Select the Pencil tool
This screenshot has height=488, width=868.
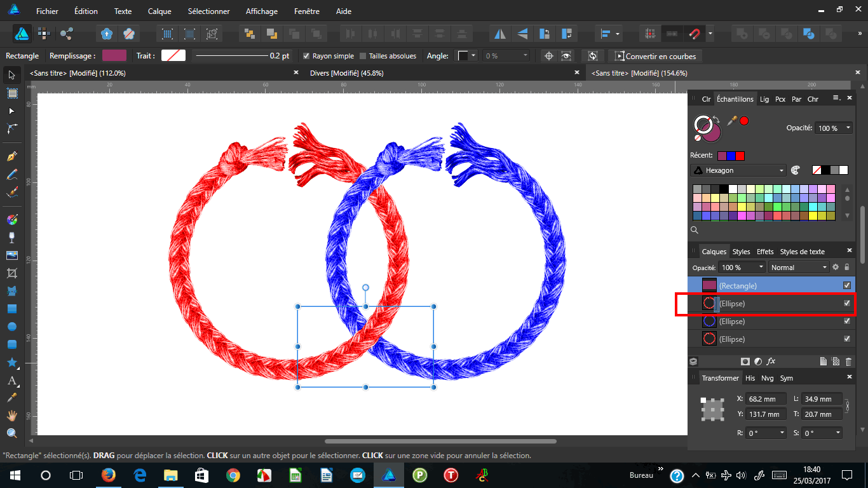[11, 174]
